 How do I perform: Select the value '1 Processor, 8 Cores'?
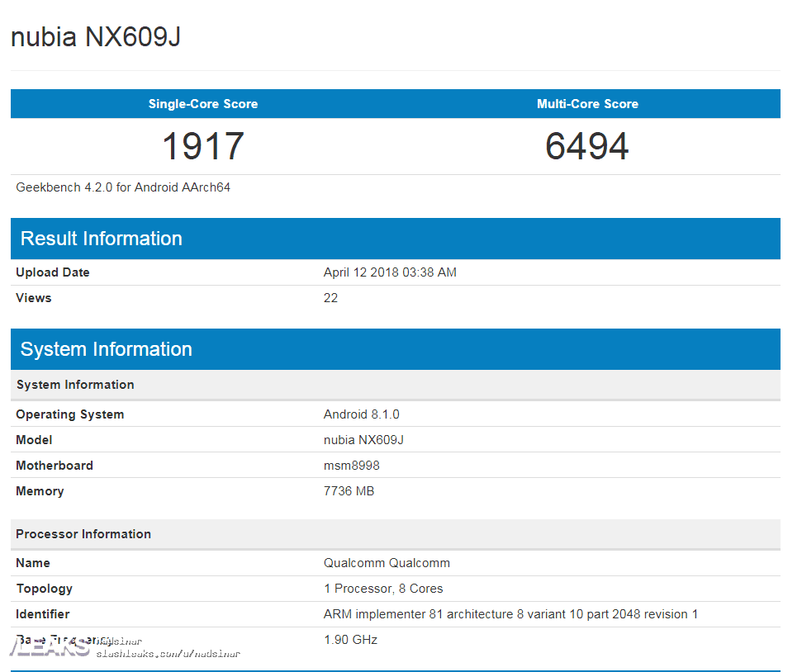click(383, 589)
